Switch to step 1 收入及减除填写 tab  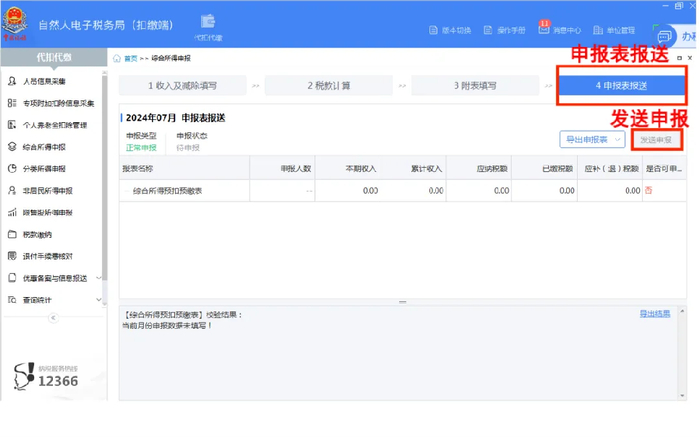point(182,86)
